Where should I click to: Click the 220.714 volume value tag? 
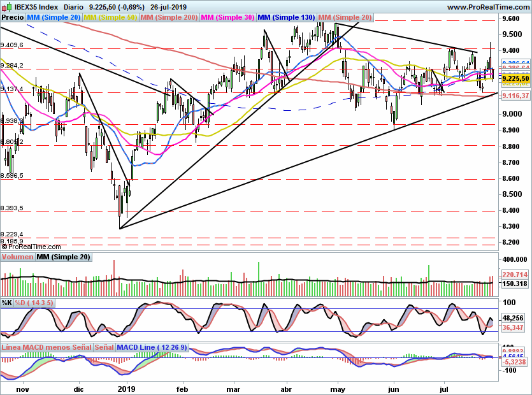pos(515,275)
